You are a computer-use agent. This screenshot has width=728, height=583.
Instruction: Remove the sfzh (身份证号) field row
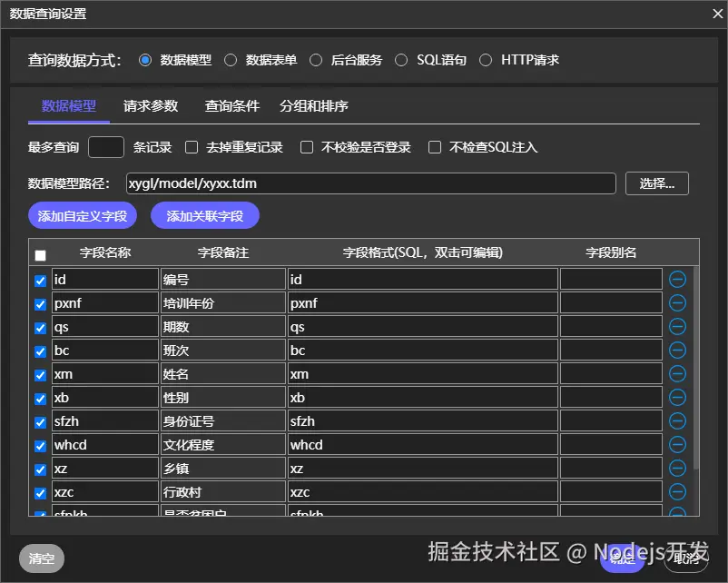pyautogui.click(x=677, y=420)
